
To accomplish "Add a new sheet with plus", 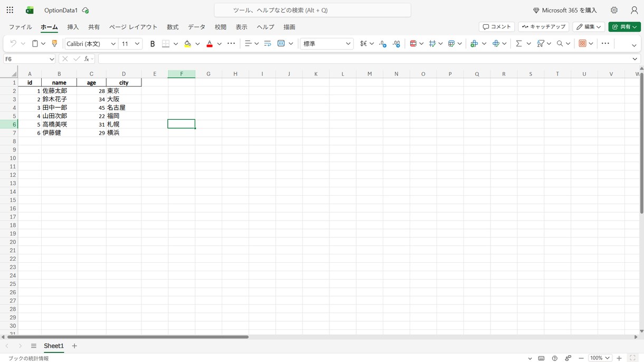I will click(74, 346).
